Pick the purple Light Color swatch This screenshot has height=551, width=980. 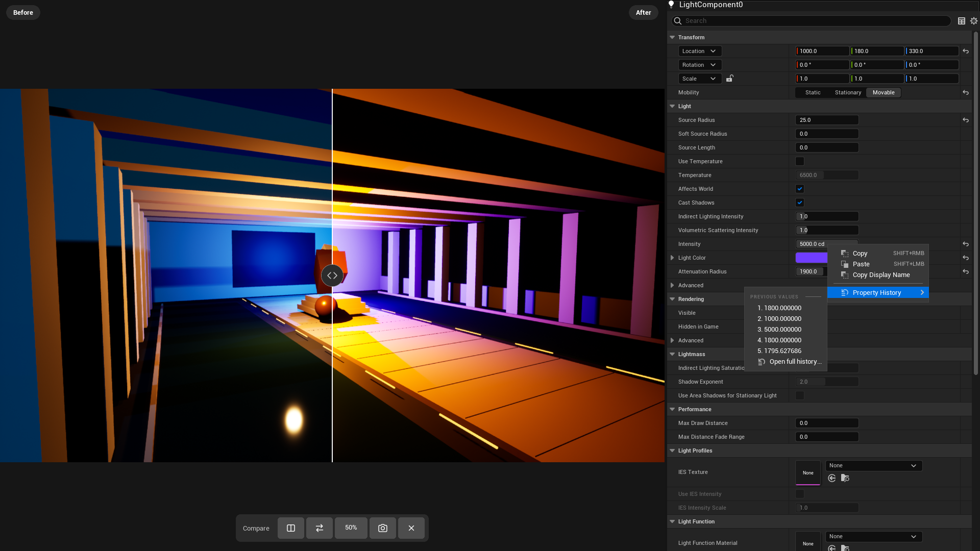click(812, 258)
